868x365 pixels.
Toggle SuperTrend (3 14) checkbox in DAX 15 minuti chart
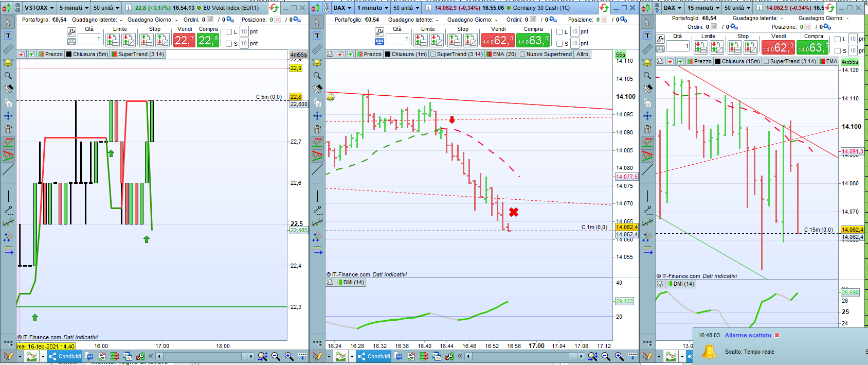coord(766,61)
